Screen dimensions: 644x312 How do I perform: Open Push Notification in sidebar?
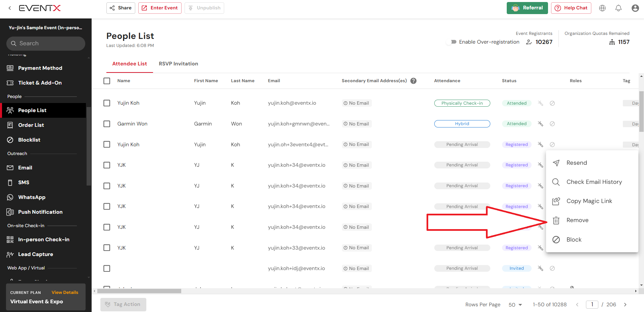coord(43,212)
